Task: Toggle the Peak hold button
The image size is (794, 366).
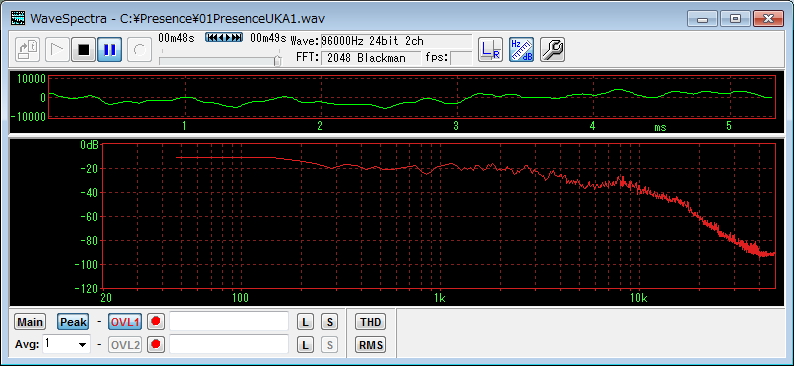Action: click(x=73, y=321)
